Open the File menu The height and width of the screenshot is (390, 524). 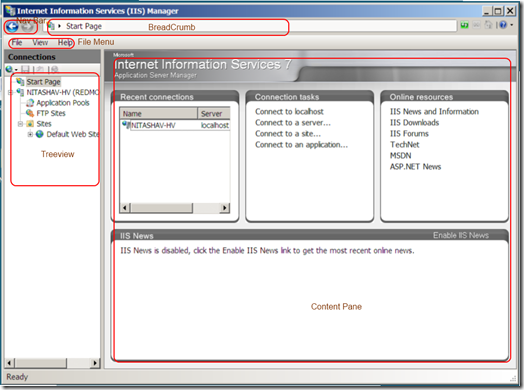[x=17, y=42]
